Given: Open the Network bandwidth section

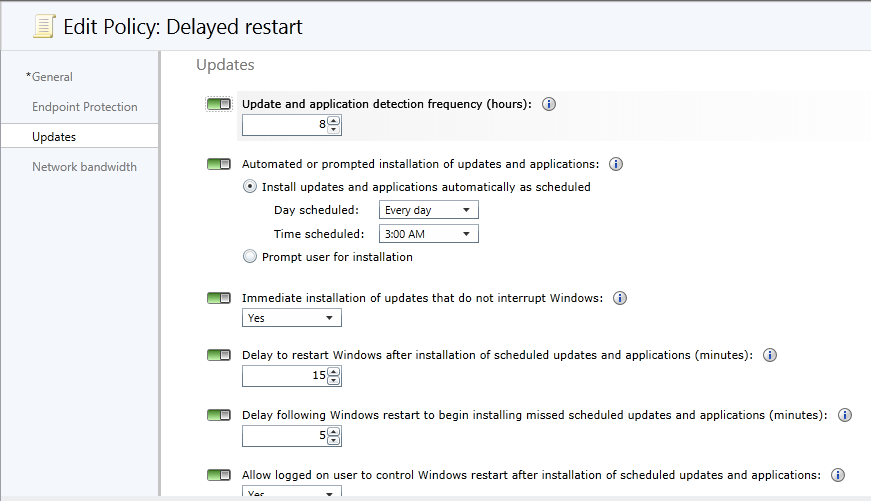Looking at the screenshot, I should [x=84, y=167].
